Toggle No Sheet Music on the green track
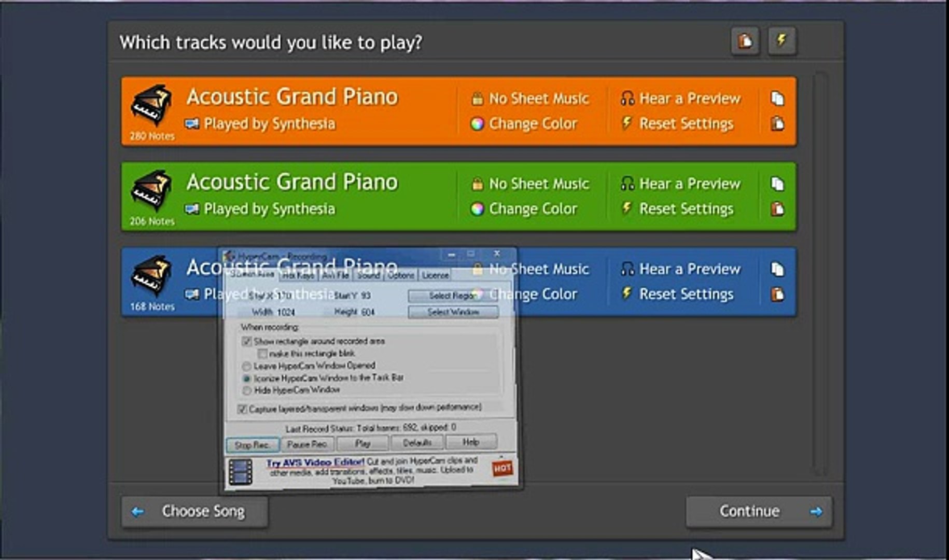 click(x=529, y=184)
